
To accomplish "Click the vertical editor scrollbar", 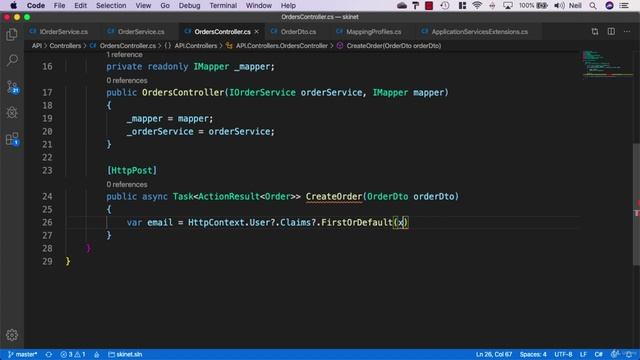I will tap(636, 204).
